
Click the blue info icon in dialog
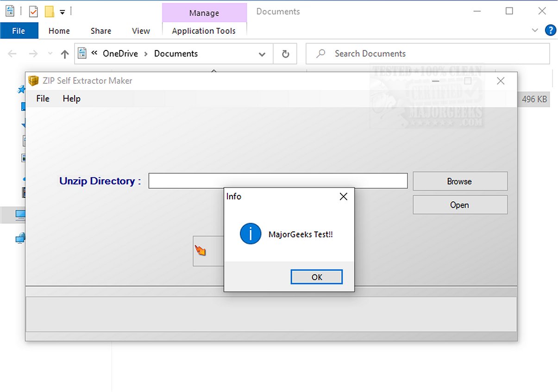[x=251, y=234]
